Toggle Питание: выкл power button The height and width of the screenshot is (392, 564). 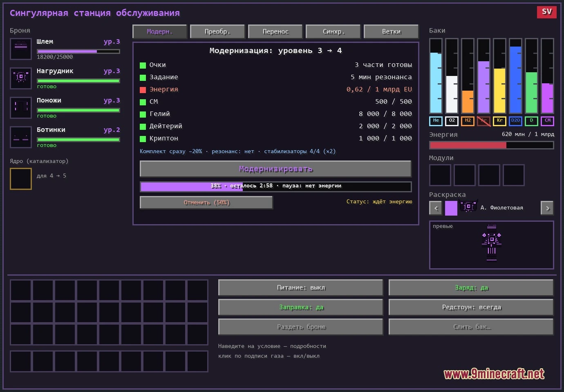click(x=301, y=287)
